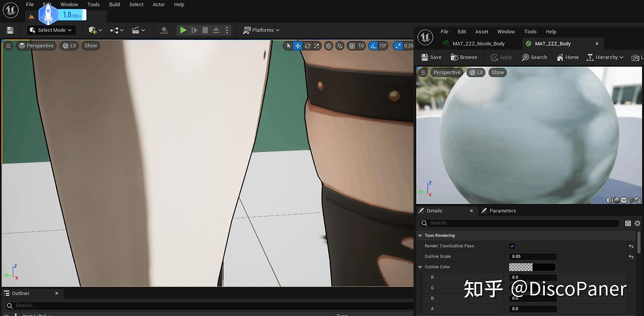Close the MAT_ZZZ_Body tab

coord(597,44)
